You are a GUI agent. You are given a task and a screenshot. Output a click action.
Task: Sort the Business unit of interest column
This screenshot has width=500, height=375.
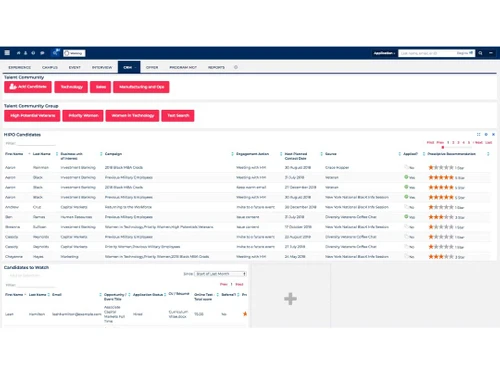[101, 154]
